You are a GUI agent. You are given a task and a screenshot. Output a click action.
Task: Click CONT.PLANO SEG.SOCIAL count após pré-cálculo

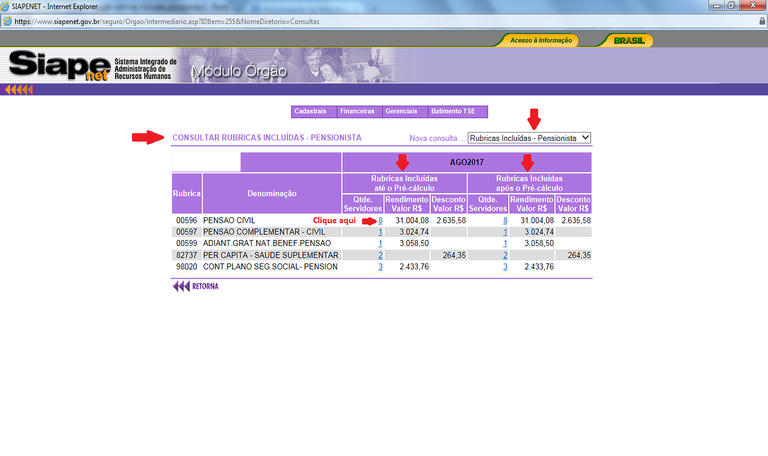[x=505, y=267]
